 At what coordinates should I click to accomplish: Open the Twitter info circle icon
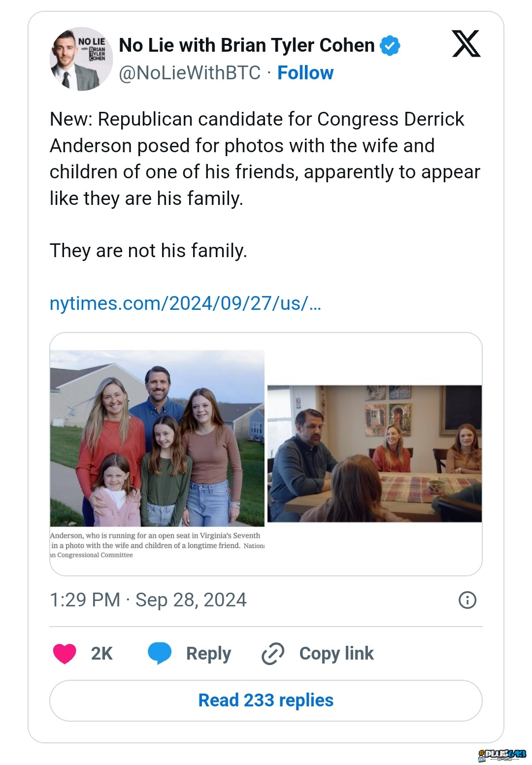pos(467,600)
